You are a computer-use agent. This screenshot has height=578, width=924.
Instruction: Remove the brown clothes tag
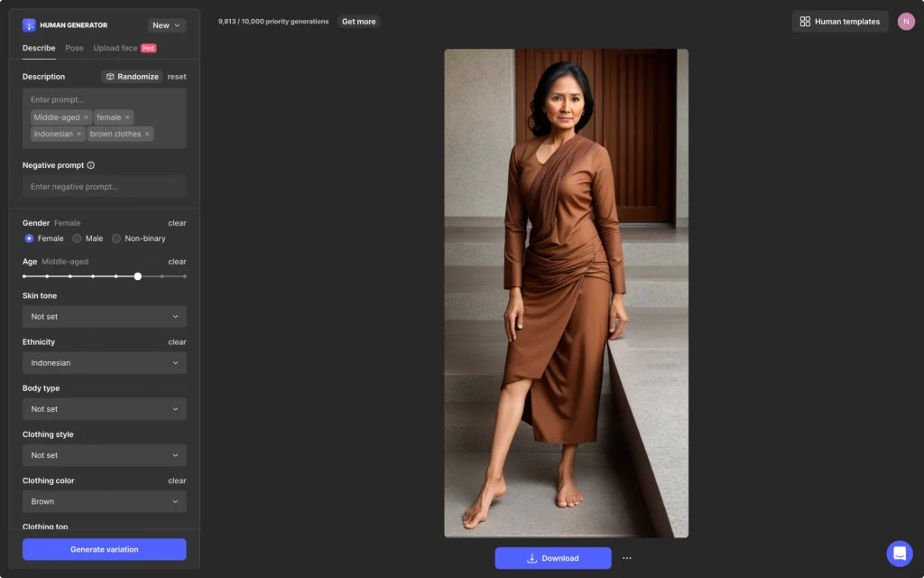tap(147, 134)
